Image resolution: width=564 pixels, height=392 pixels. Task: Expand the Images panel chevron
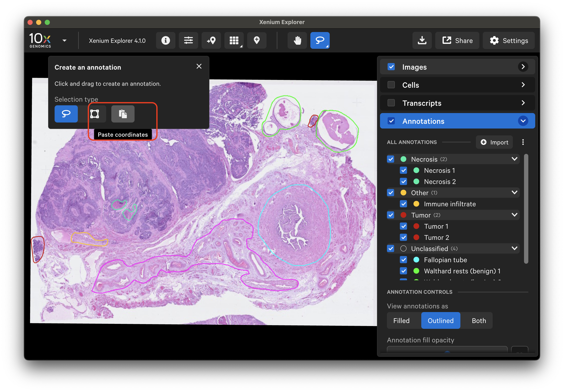point(523,67)
